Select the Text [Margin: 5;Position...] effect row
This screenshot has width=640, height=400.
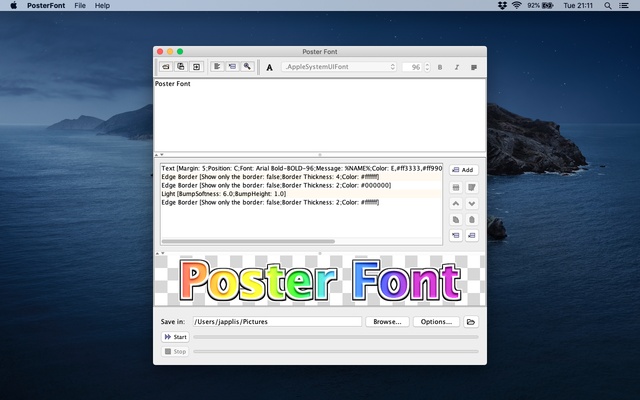[x=302, y=168]
